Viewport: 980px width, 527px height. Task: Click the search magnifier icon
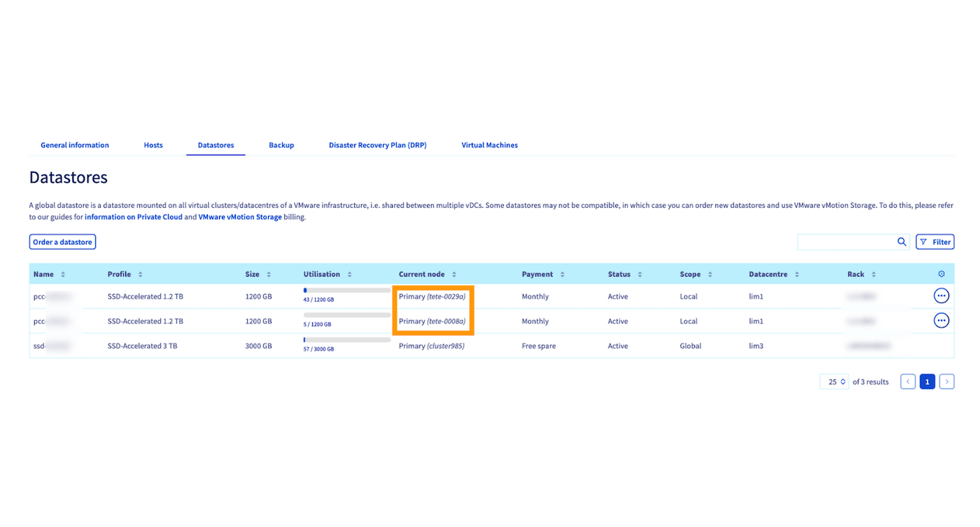902,241
